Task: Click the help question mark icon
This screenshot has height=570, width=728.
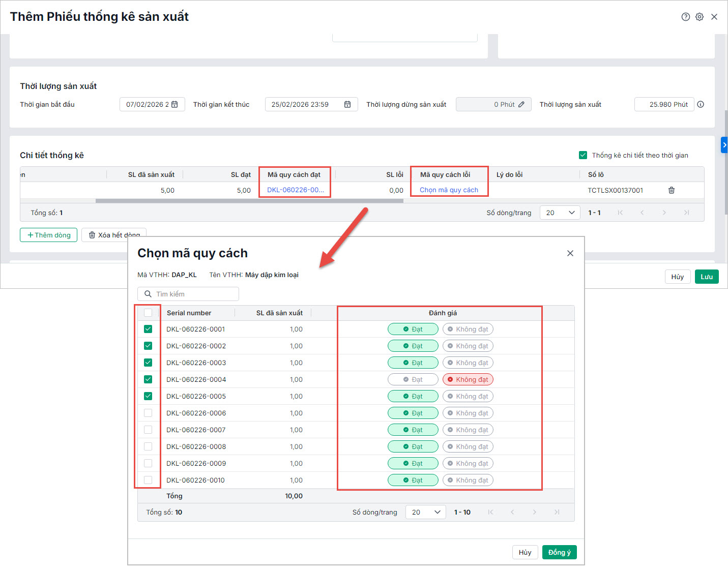Action: click(685, 17)
